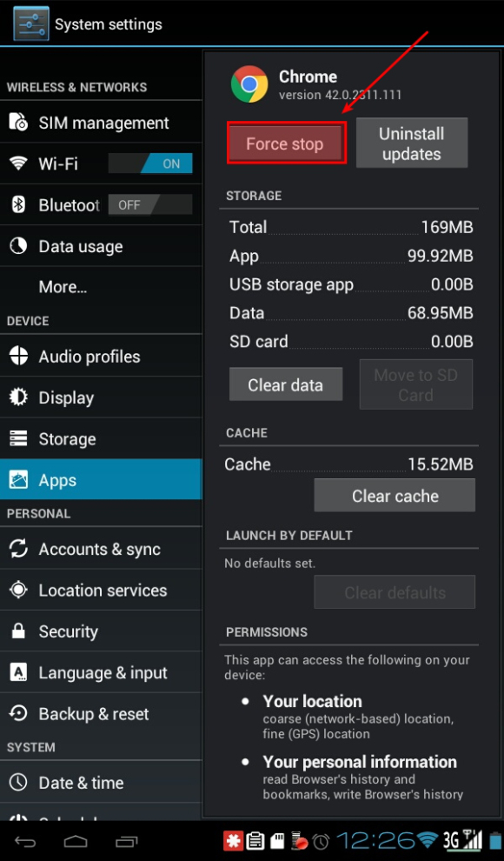Tap the Clear data button
Viewport: 504px width, 861px height.
pos(286,384)
